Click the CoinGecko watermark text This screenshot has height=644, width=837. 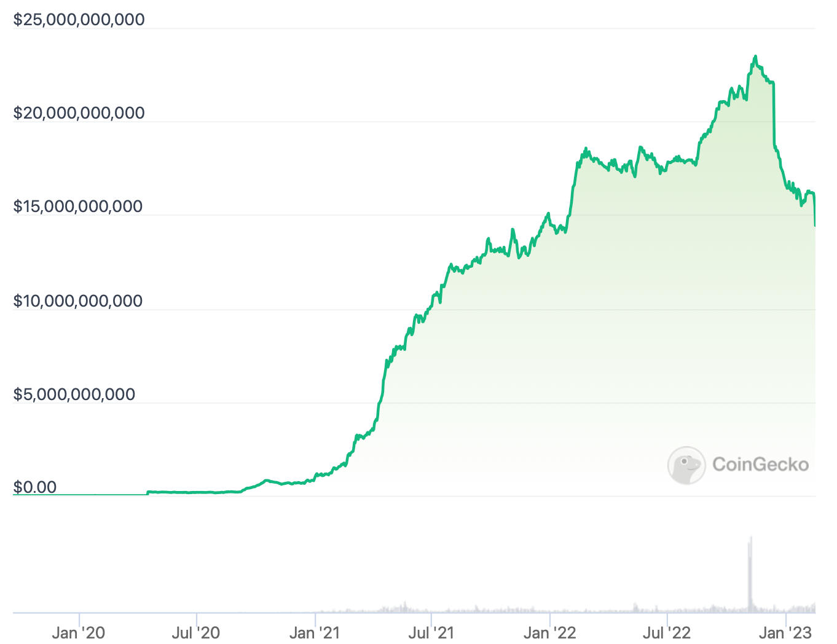(x=760, y=465)
